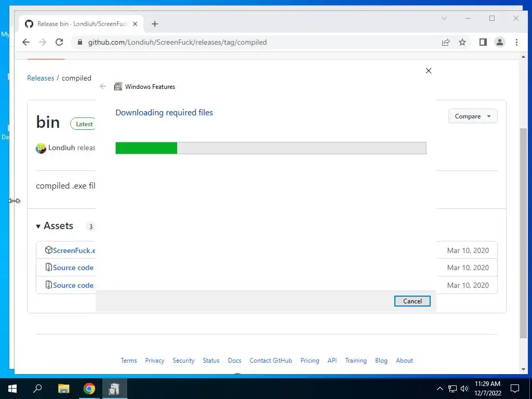
Task: Open Chrome three-dot menu
Action: click(516, 42)
